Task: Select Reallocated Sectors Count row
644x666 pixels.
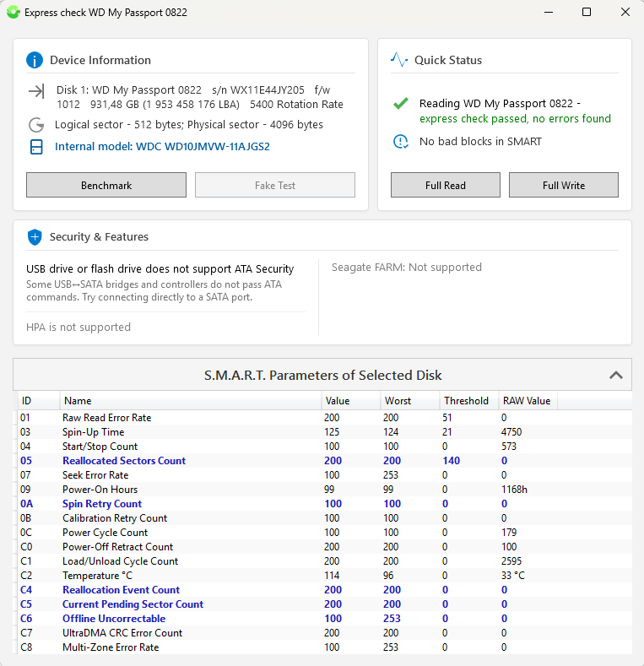Action: tap(325, 461)
